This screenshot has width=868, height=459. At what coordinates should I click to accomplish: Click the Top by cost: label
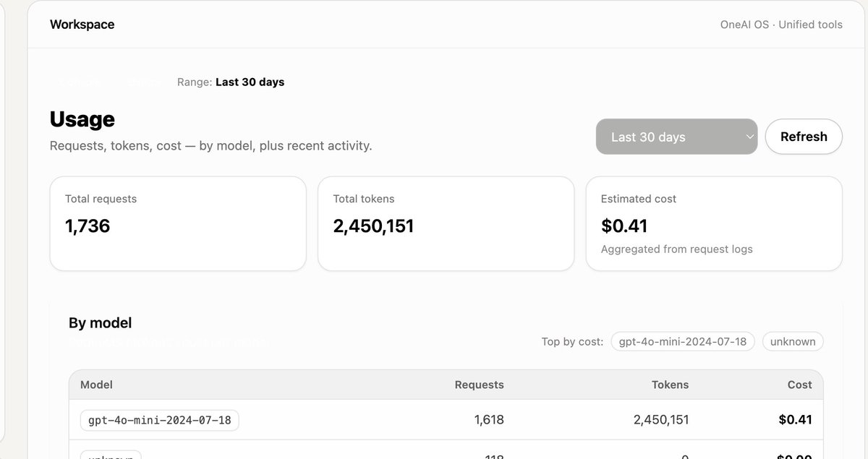(x=572, y=341)
